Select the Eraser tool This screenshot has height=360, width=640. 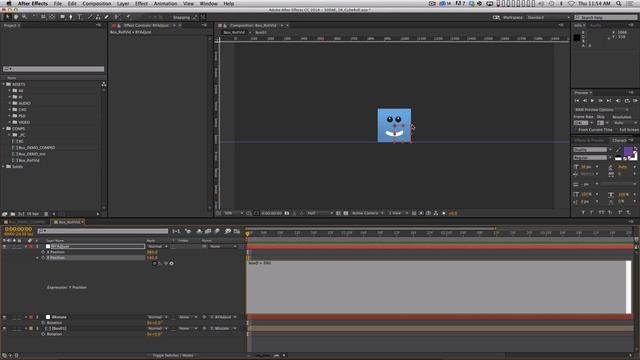click(107, 17)
